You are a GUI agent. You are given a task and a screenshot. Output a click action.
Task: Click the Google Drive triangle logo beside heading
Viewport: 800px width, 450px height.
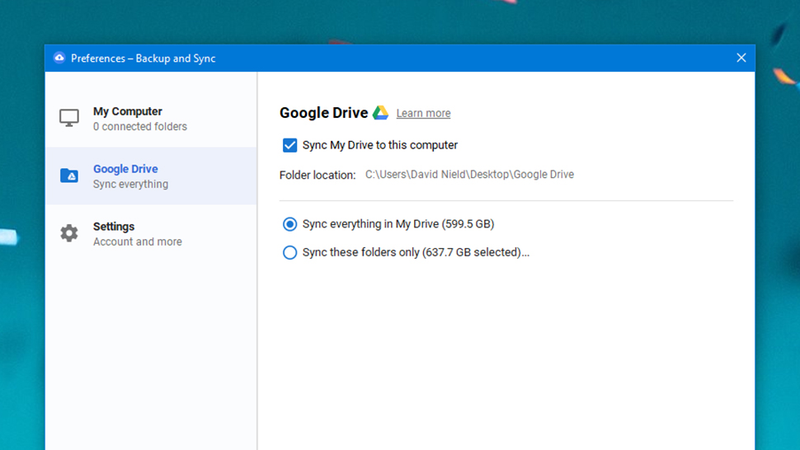coord(380,113)
